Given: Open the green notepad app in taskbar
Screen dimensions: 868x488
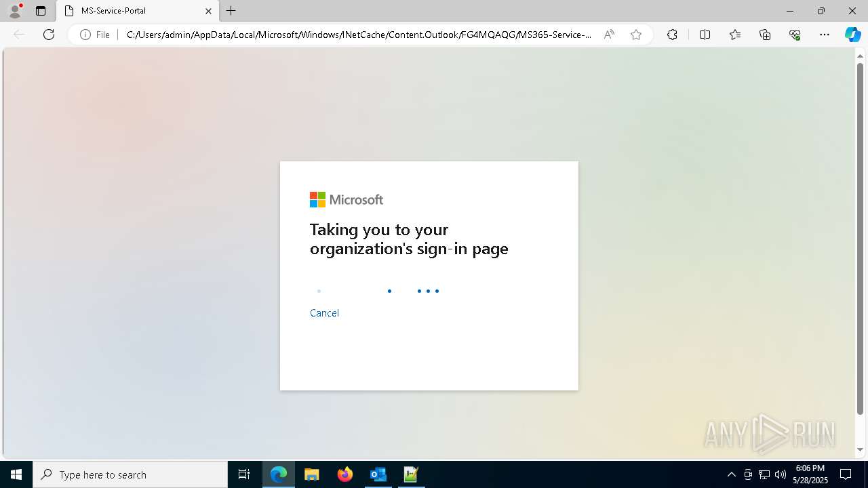Looking at the screenshot, I should [411, 474].
